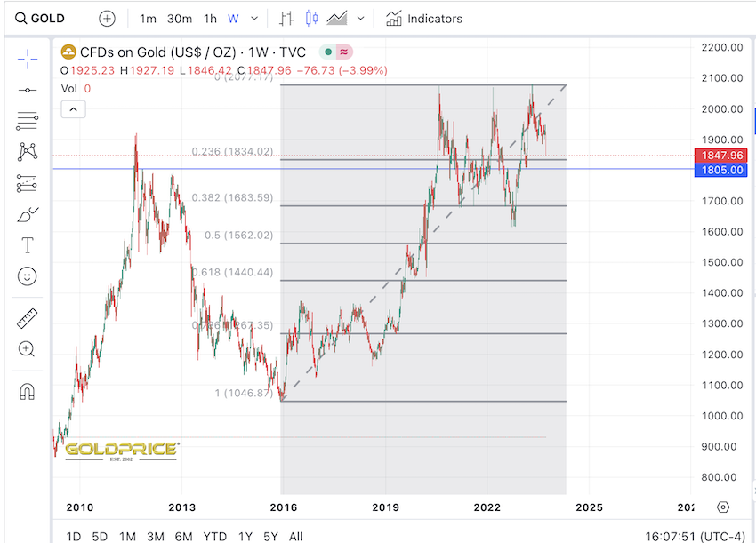Click the green market status dot

(x=328, y=52)
